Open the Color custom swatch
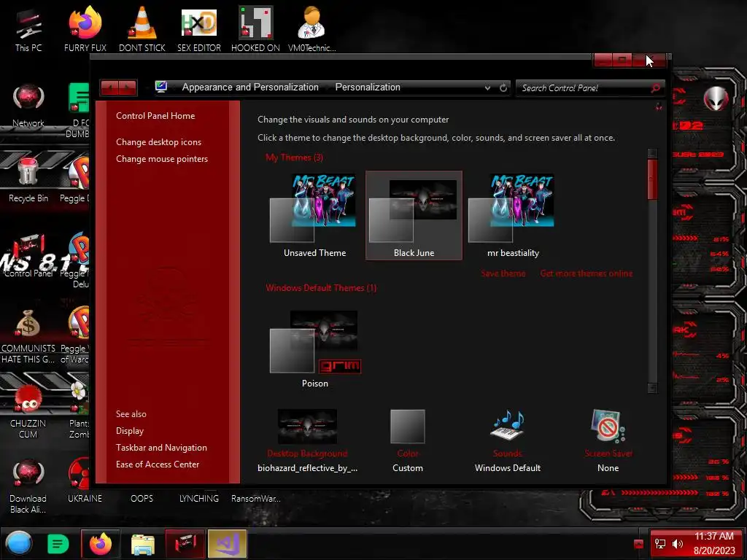The image size is (747, 560). [407, 426]
